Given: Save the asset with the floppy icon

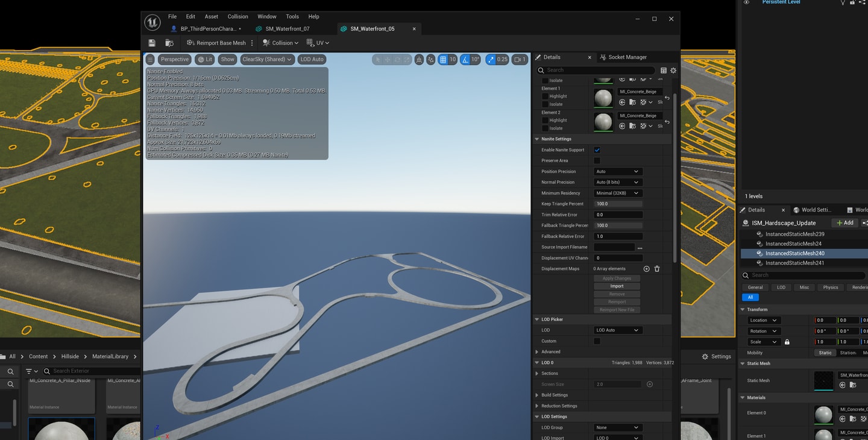Looking at the screenshot, I should point(152,43).
